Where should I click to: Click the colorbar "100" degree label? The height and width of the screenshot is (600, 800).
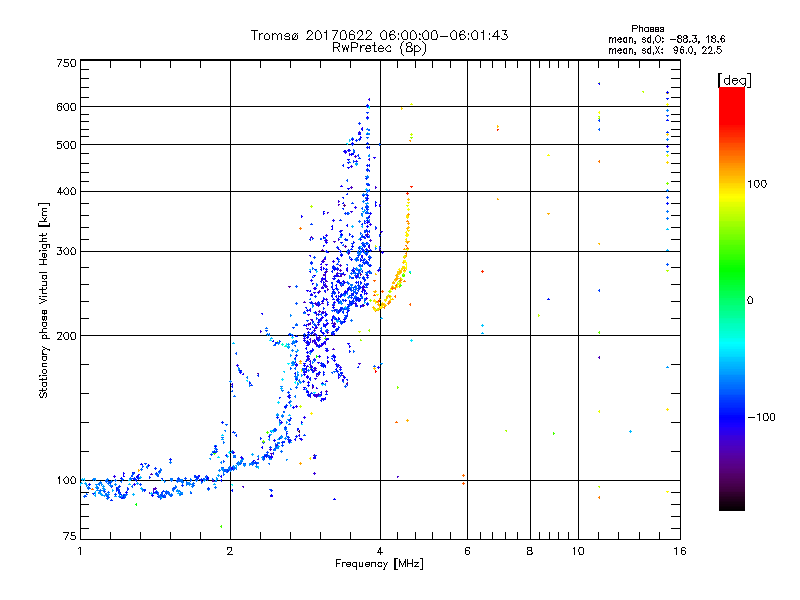(757, 184)
